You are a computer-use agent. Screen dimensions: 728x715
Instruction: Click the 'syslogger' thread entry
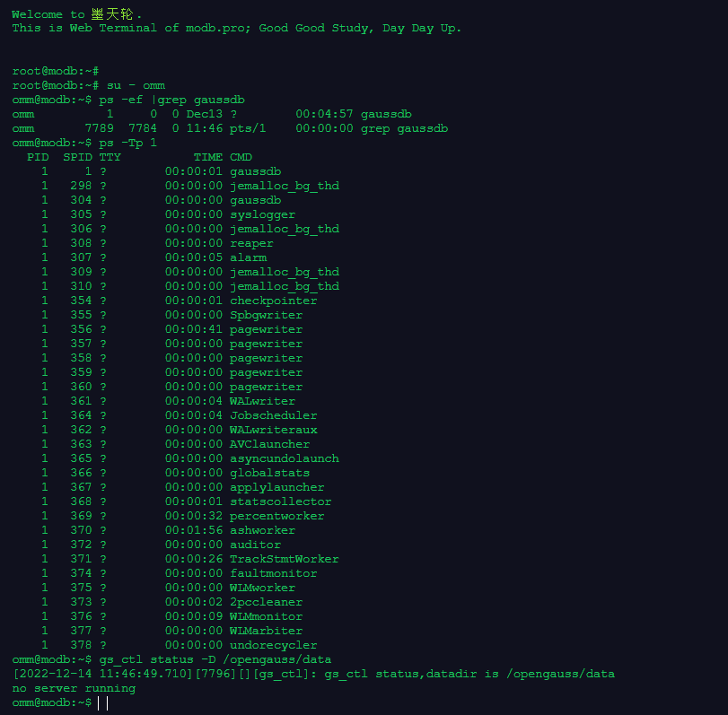tap(262, 214)
